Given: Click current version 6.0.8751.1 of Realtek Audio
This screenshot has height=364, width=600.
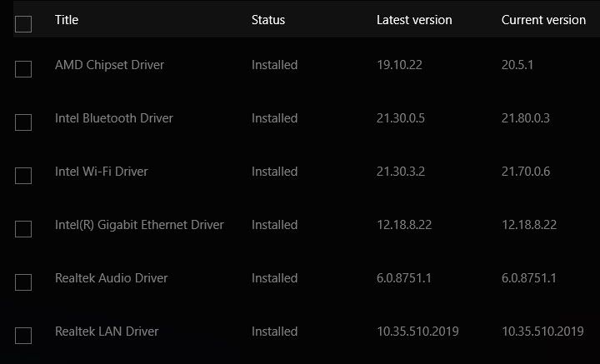Looking at the screenshot, I should point(529,278).
